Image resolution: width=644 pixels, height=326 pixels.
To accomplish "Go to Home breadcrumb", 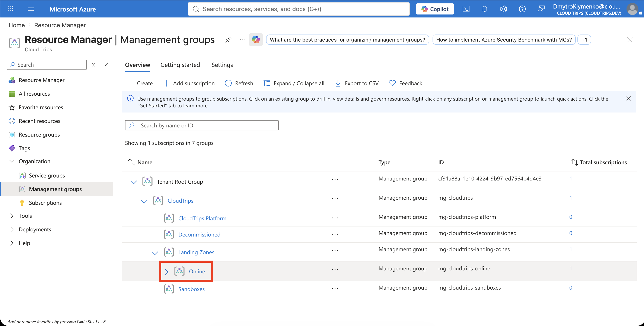I will 16,25.
